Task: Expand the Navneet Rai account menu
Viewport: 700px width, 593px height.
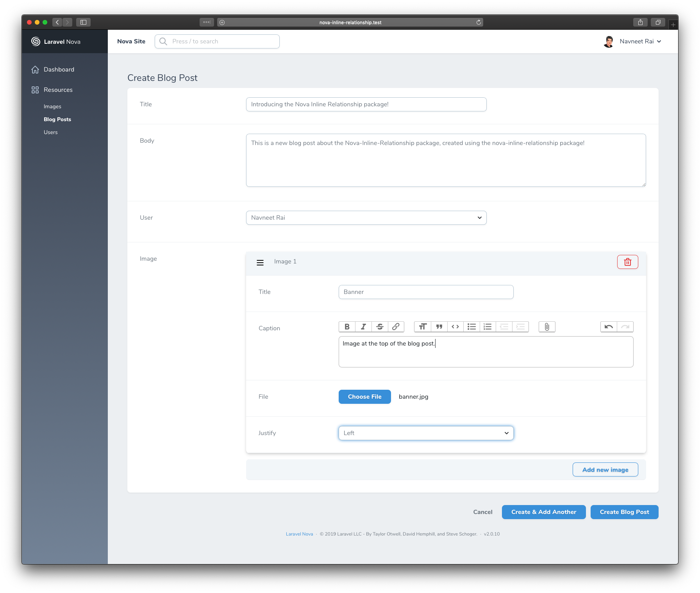Action: pos(640,41)
